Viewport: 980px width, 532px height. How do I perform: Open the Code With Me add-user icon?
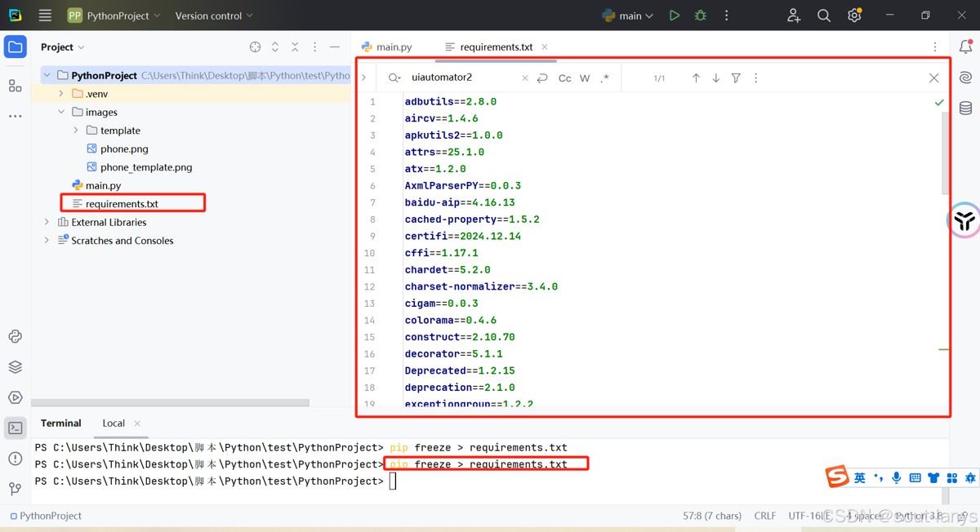(x=794, y=16)
